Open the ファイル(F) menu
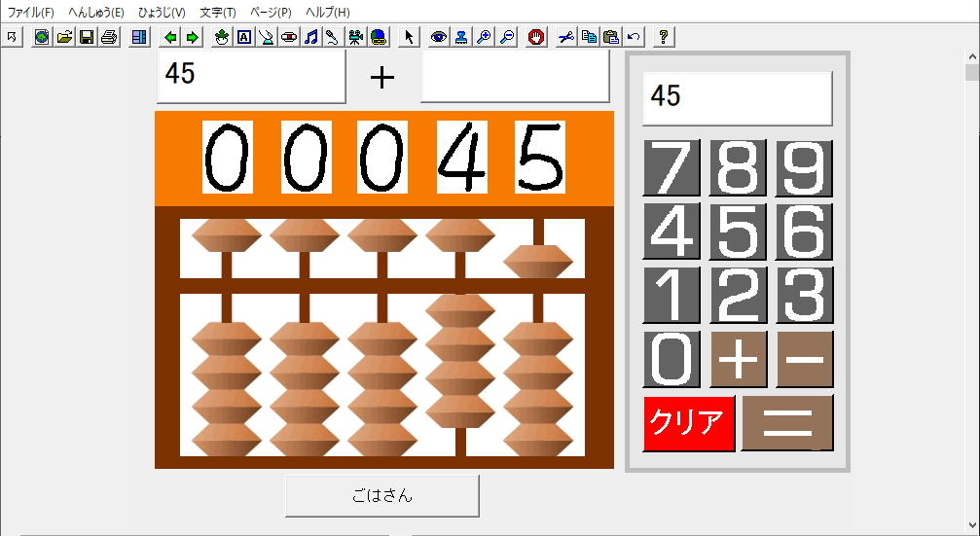The height and width of the screenshot is (536, 980). [x=31, y=13]
